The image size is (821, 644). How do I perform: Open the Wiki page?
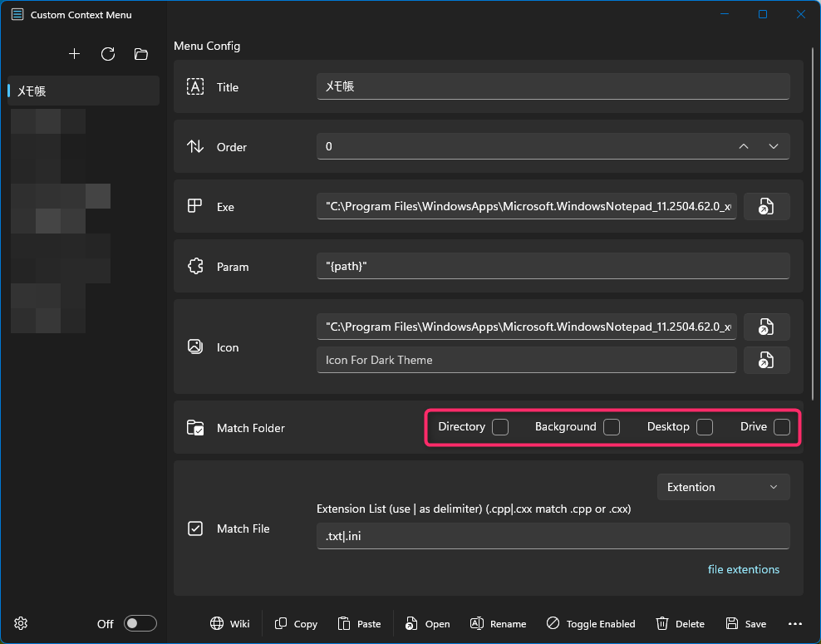[x=230, y=623]
